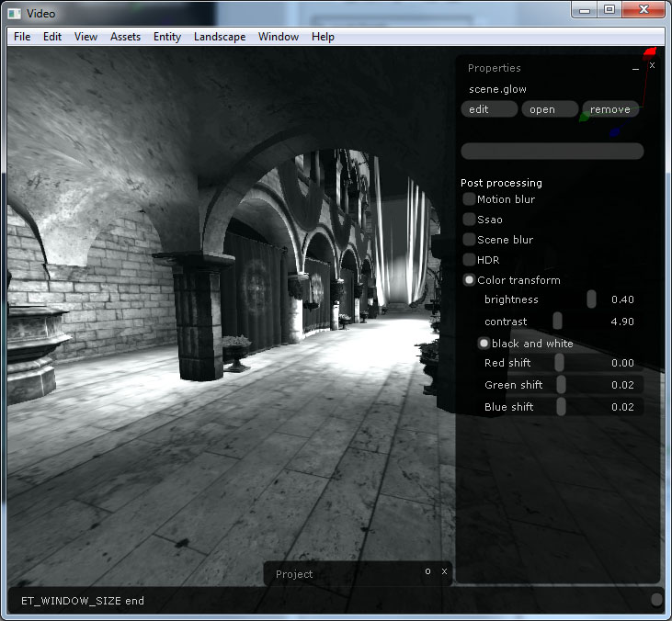Click the brightness slider handle

[591, 299]
